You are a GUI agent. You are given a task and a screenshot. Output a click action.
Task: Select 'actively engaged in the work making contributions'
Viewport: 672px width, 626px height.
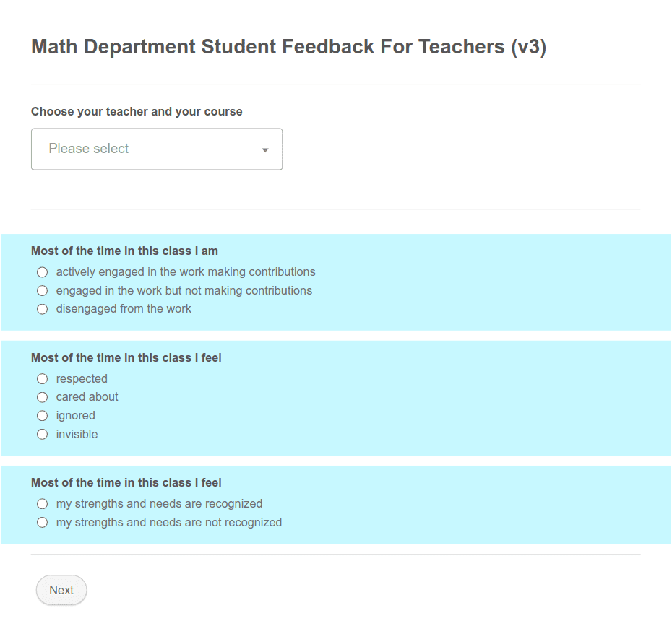(x=42, y=272)
